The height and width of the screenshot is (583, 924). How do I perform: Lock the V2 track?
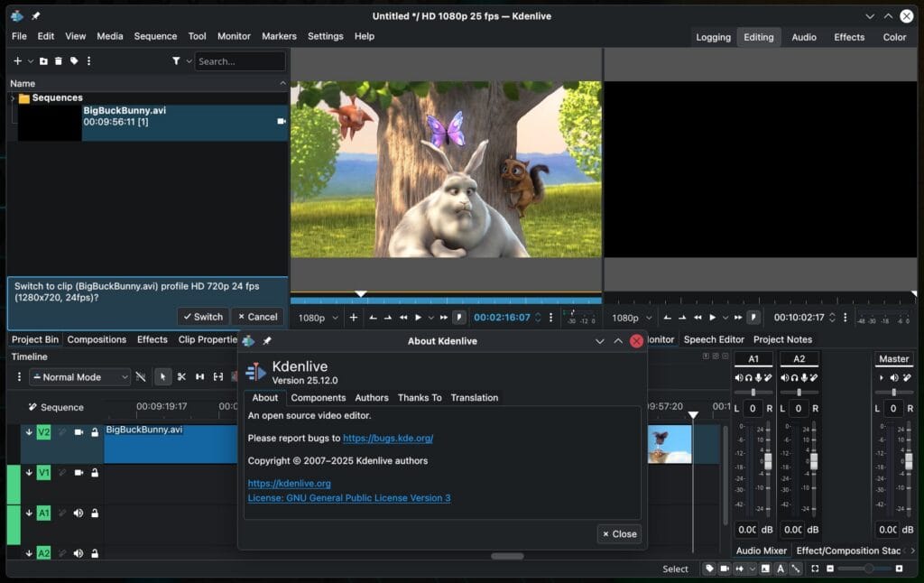[x=94, y=430]
